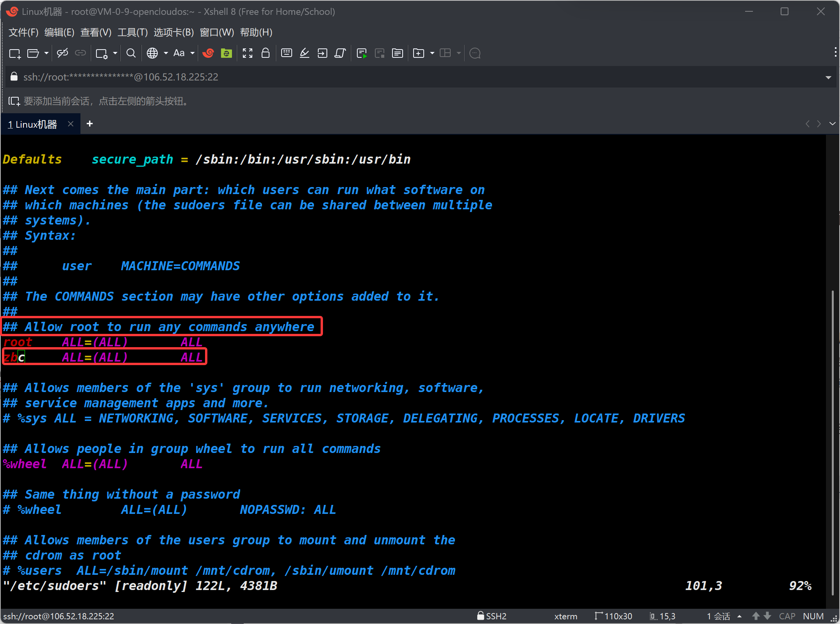
Task: Click the Find magnifier icon
Action: point(131,53)
